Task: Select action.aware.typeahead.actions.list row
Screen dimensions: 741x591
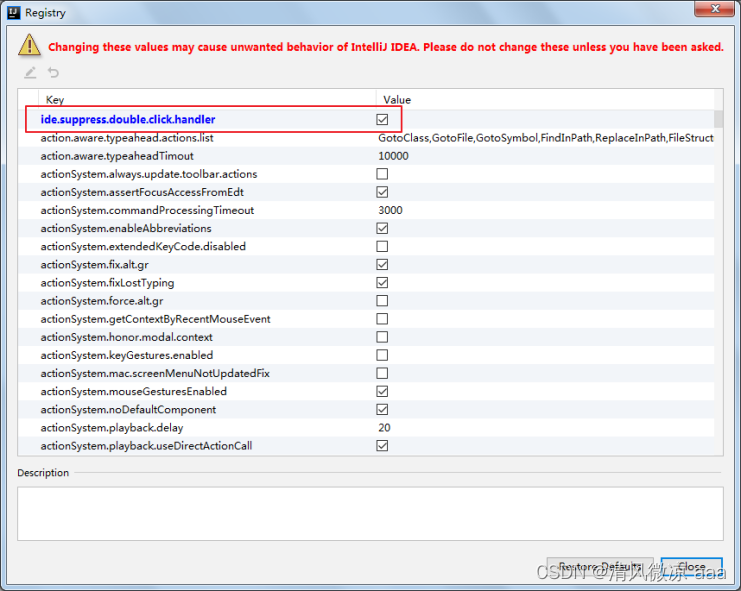Action: pos(366,138)
